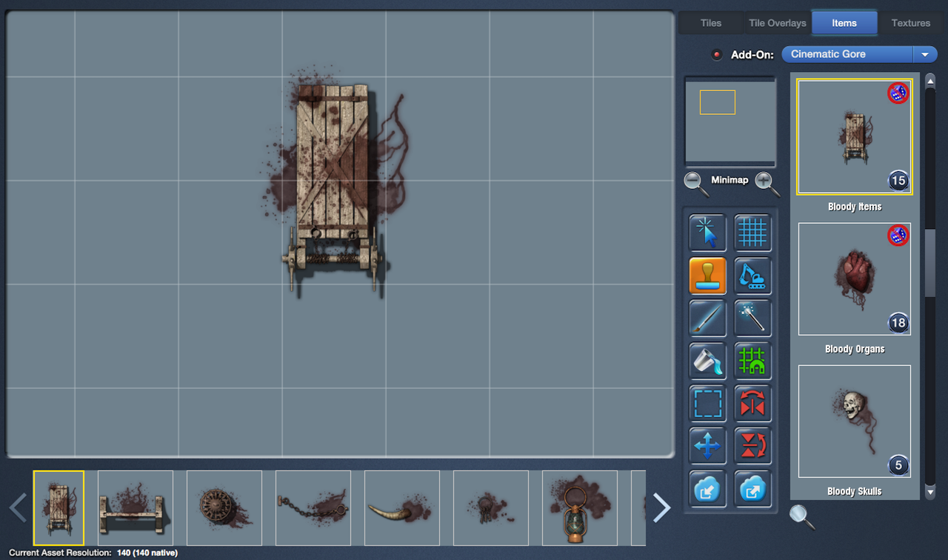Image resolution: width=948 pixels, height=560 pixels.
Task: Click the minimap preview area
Action: tap(730, 121)
